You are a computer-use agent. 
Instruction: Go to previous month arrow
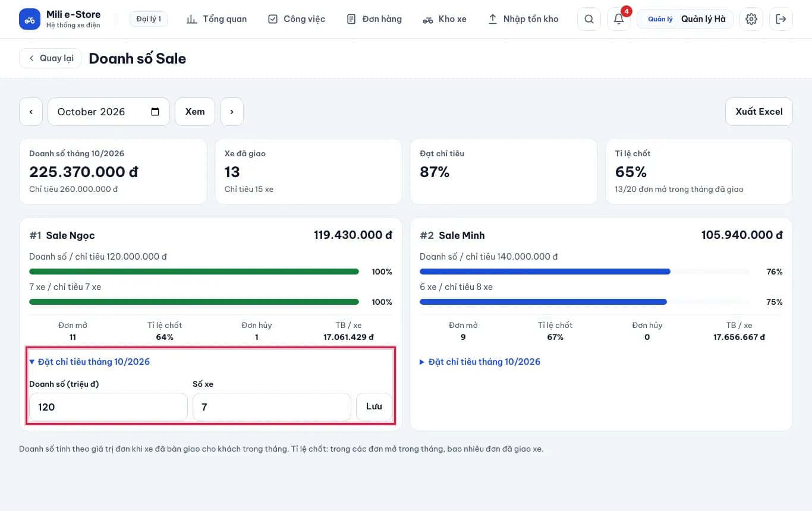click(31, 112)
